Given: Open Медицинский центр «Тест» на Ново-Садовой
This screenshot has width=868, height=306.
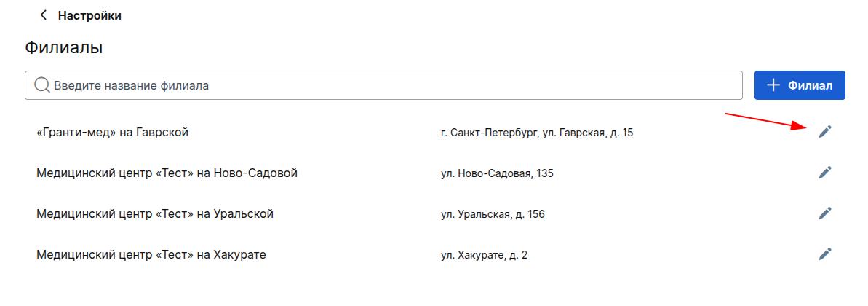Looking at the screenshot, I should point(167,173).
